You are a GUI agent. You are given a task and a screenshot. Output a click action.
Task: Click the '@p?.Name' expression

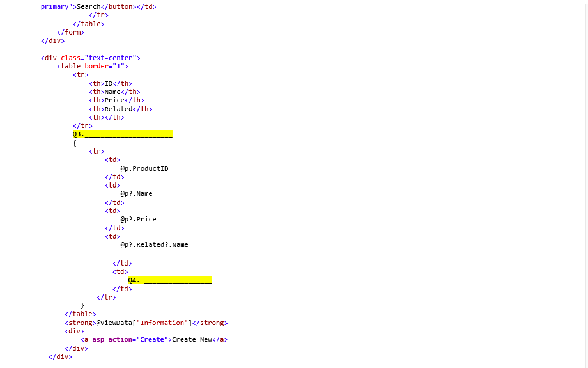(x=136, y=194)
